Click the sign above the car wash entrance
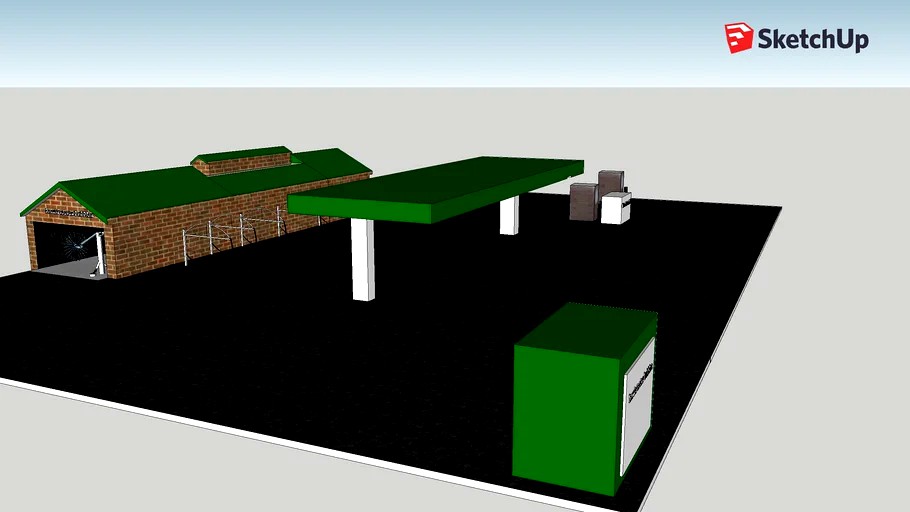The width and height of the screenshot is (910, 512). 69,213
